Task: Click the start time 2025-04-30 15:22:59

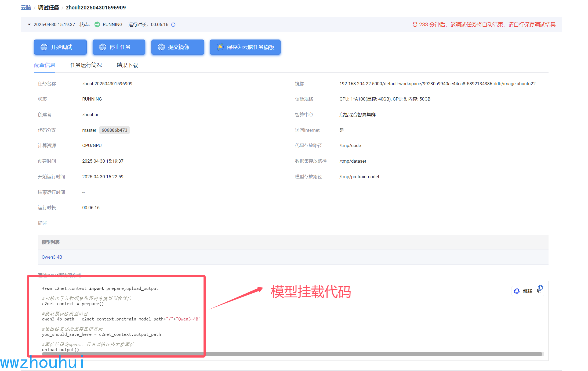Action: (x=103, y=177)
